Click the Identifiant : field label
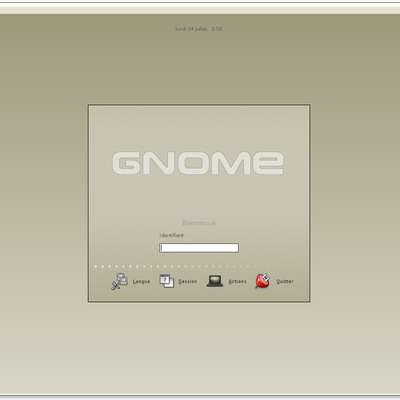 [x=173, y=235]
